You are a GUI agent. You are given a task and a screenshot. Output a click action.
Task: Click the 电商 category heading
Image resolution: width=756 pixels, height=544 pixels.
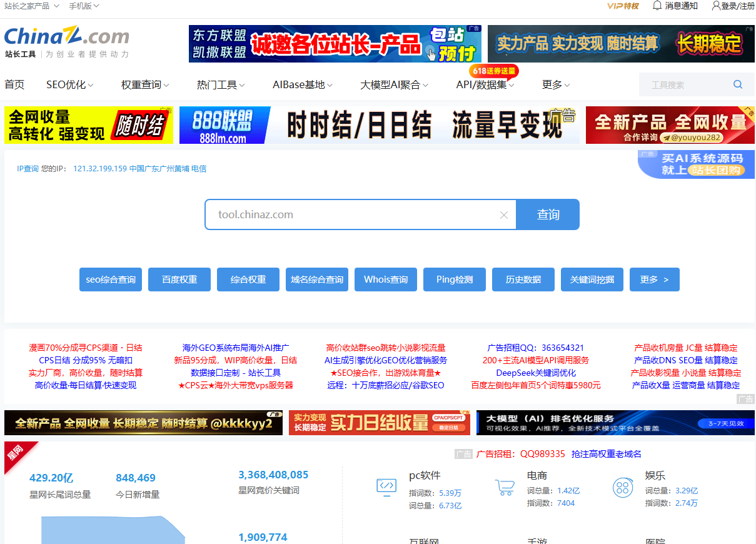click(537, 475)
